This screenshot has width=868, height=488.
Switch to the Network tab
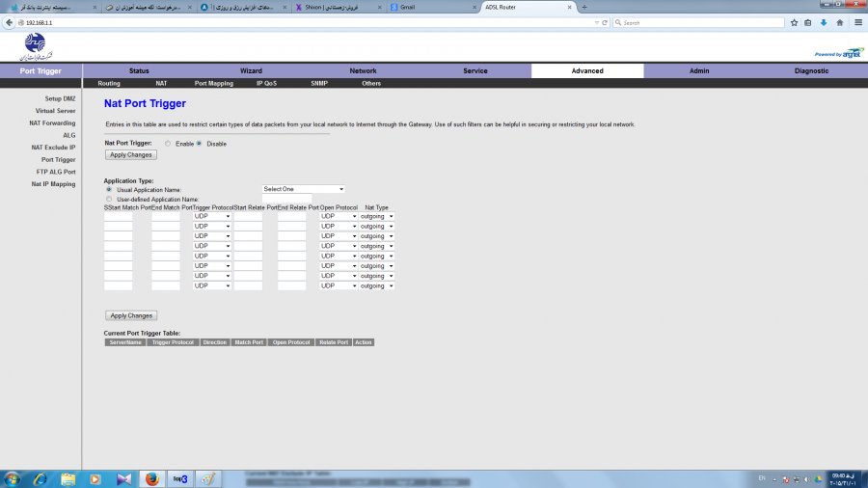pyautogui.click(x=364, y=70)
